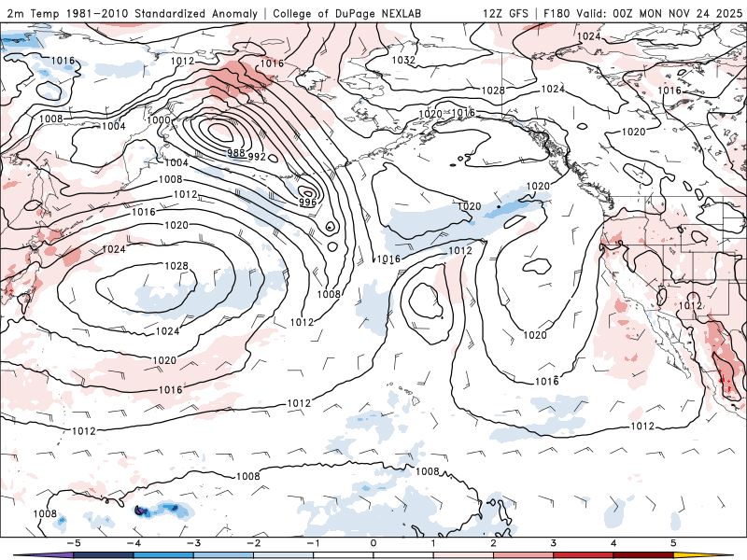Select the -4 tick label on colorbar
The image size is (747, 560).
tap(134, 543)
